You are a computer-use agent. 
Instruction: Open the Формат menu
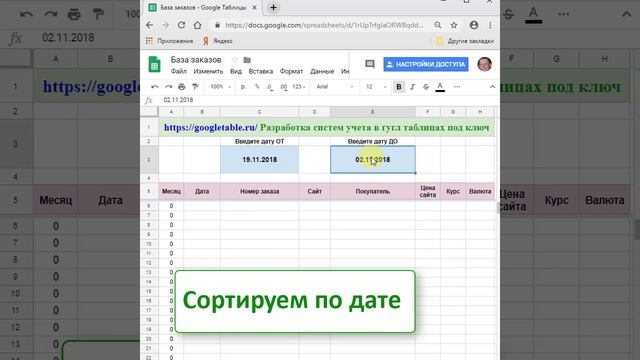click(291, 71)
